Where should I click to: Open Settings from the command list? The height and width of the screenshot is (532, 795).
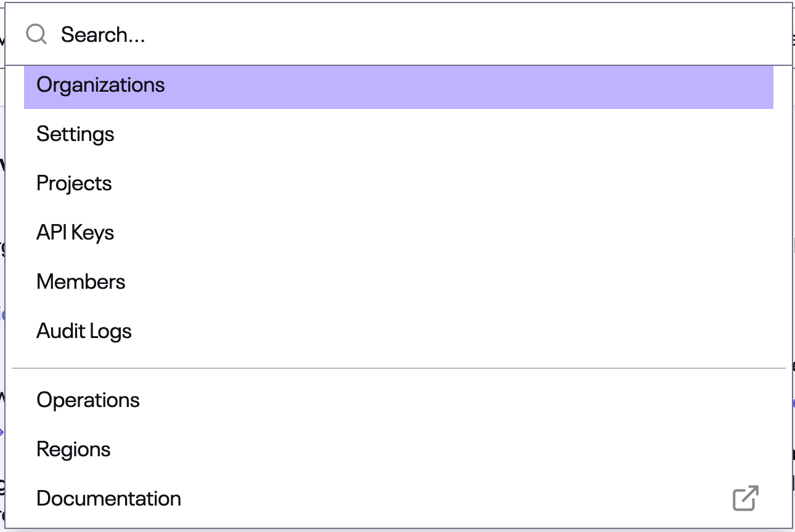point(76,134)
